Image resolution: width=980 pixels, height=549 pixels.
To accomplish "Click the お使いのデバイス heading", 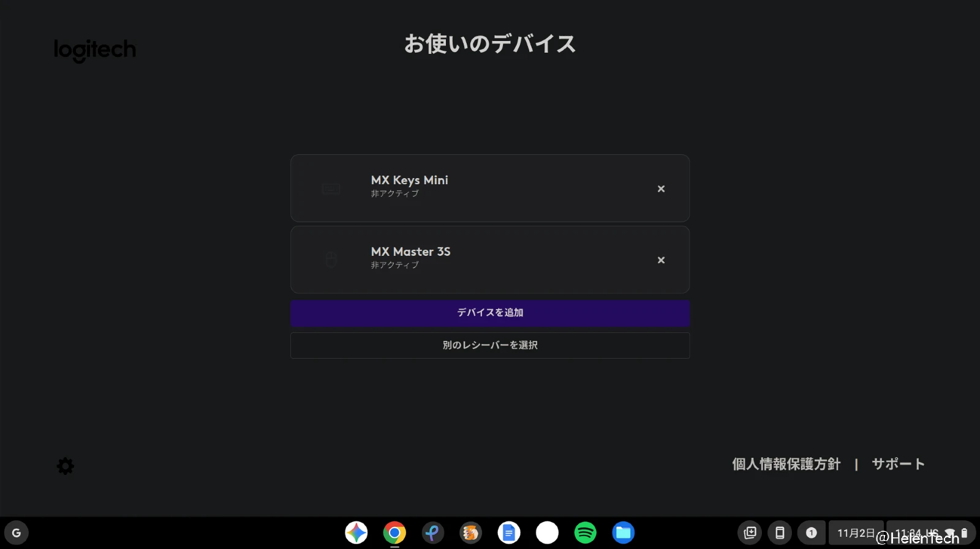I will pyautogui.click(x=490, y=44).
